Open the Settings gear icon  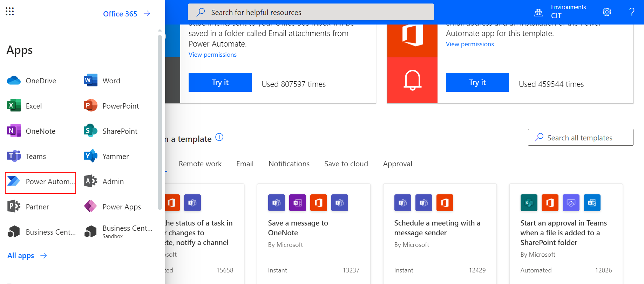[x=607, y=12]
